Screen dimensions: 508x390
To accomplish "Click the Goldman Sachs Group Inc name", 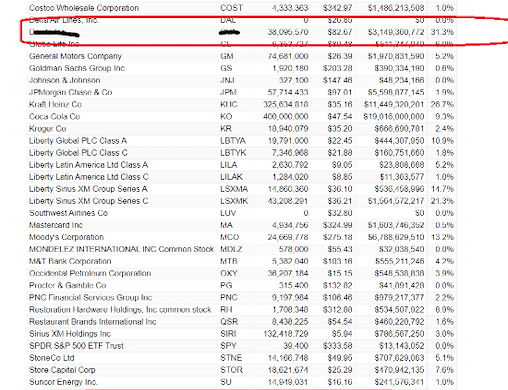I will click(x=77, y=68).
